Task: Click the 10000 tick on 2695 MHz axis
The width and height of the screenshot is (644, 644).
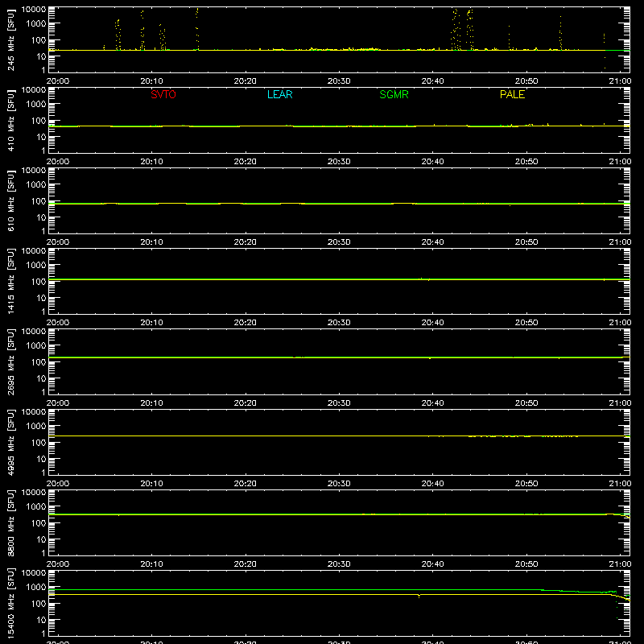Action: [x=34, y=331]
